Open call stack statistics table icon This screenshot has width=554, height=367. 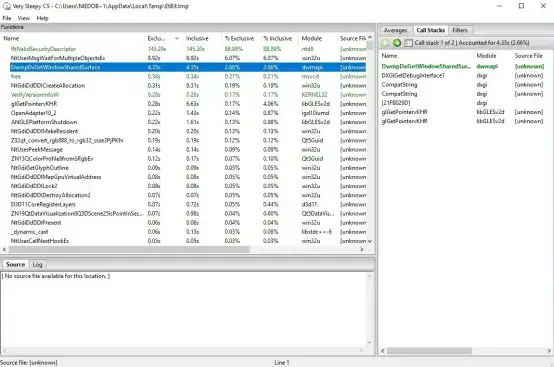click(408, 43)
